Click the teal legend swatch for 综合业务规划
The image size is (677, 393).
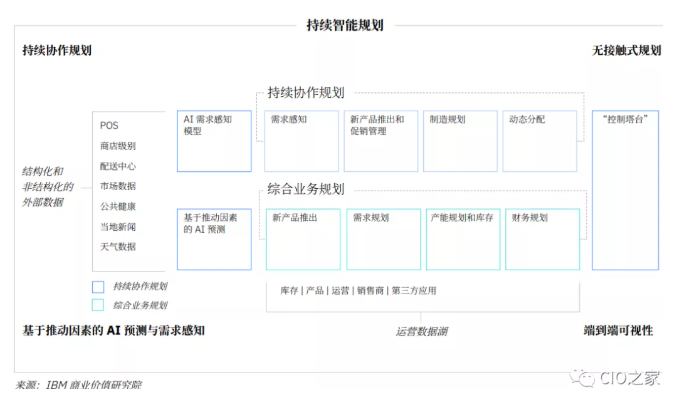point(98,305)
